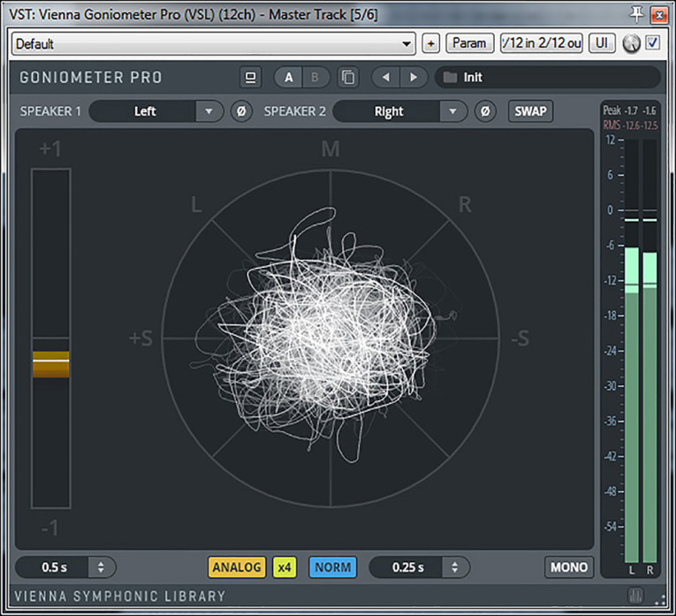Click the wet/dry knob icon

(x=632, y=43)
